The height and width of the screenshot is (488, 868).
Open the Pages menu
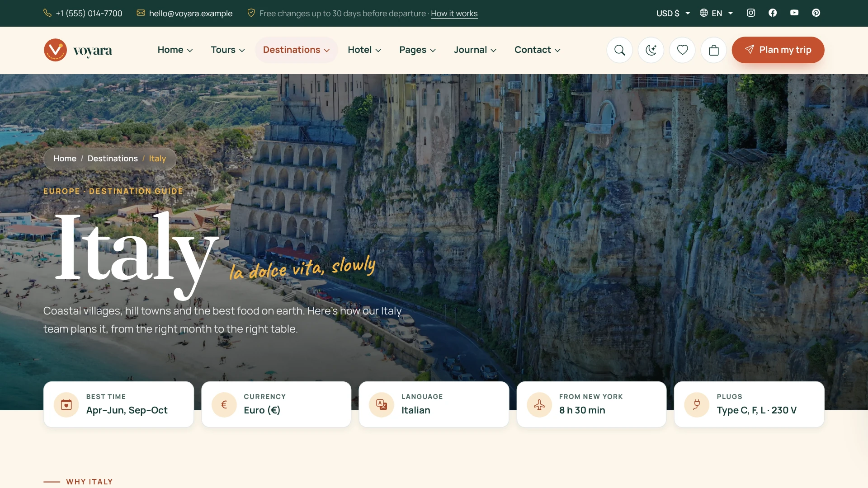point(418,50)
